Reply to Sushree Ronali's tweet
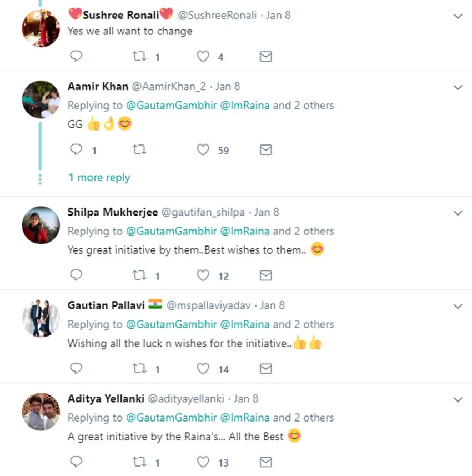This screenshot has width=472, height=476. (77, 56)
